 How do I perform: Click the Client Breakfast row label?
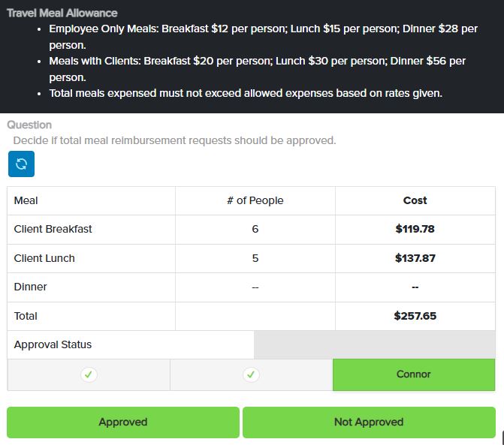coord(53,229)
